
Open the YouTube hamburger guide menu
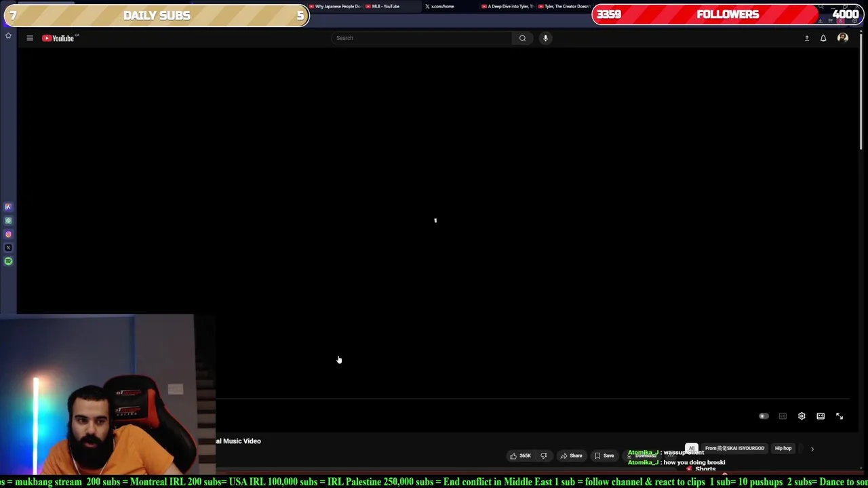(x=30, y=38)
